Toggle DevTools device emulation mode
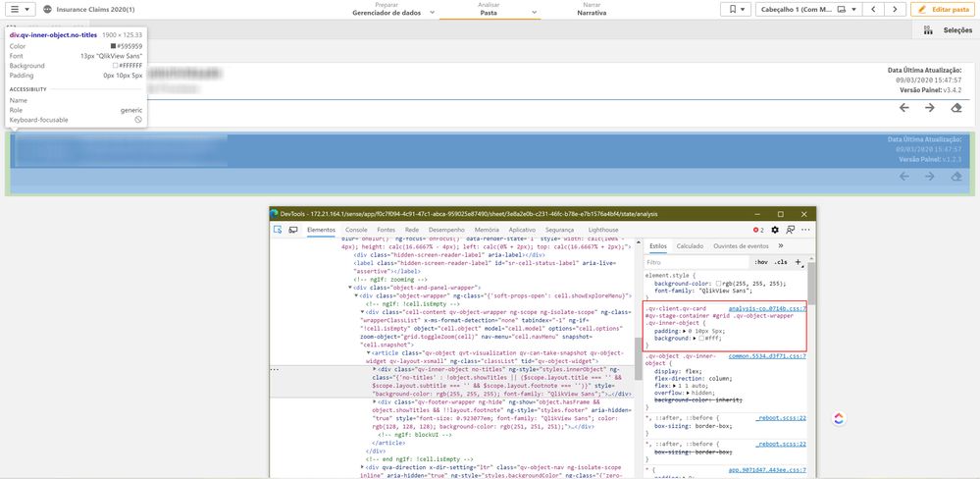Screen dimensions: 980x479 (293, 230)
